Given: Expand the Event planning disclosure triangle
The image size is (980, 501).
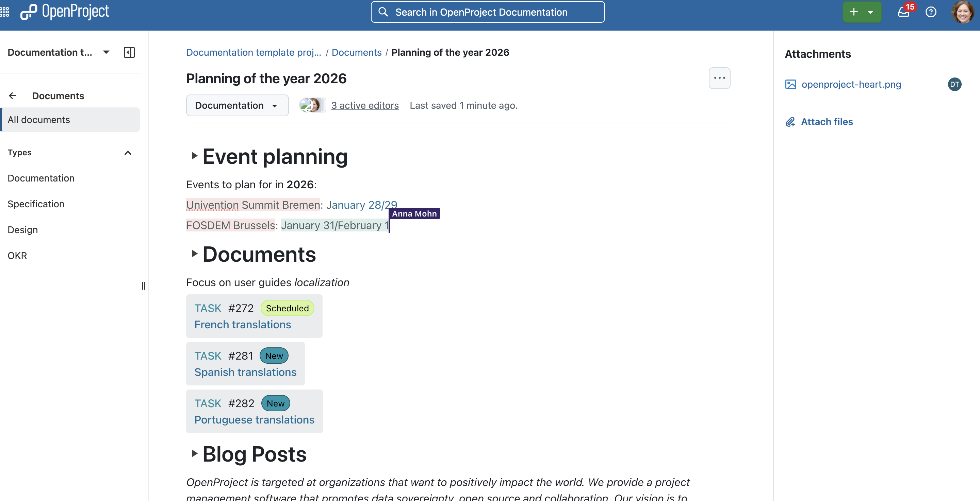Looking at the screenshot, I should pos(194,156).
